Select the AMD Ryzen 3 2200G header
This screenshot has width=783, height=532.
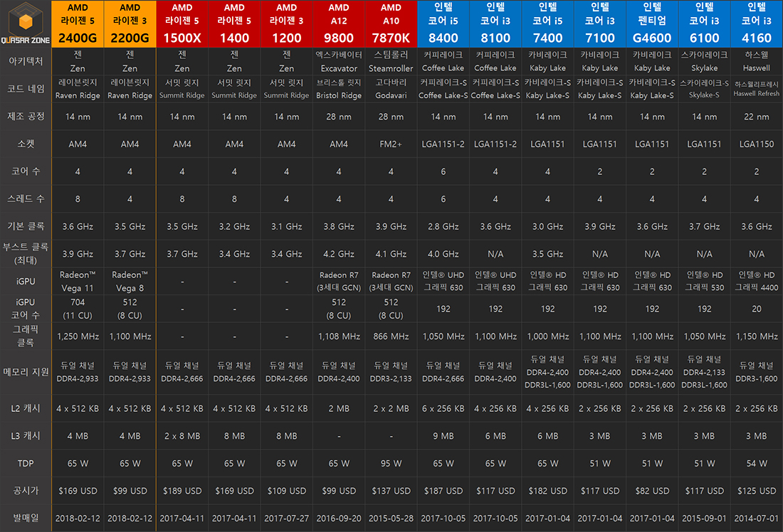click(130, 23)
